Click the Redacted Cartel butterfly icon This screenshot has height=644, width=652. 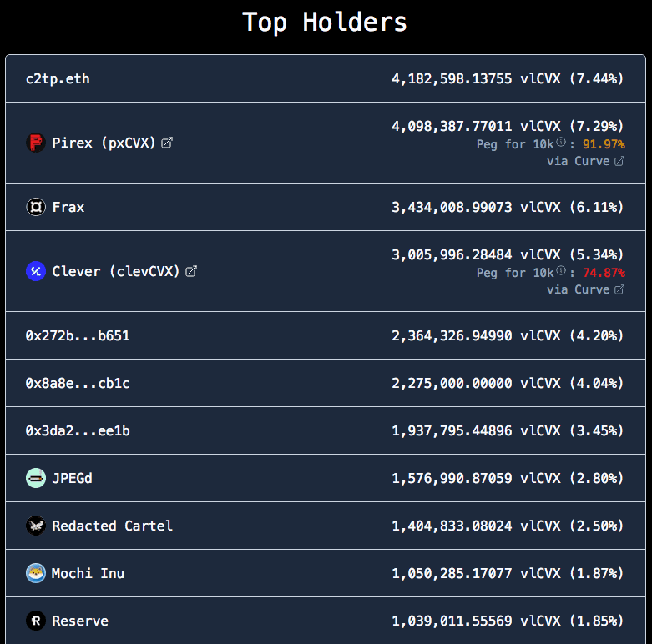click(35, 526)
